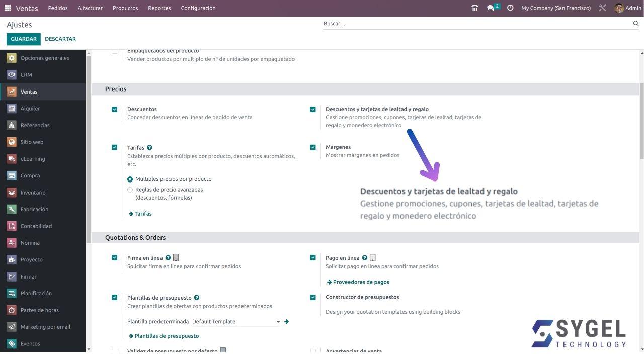Click the Firma en línea help icon
This screenshot has width=644, height=362.
click(x=168, y=258)
